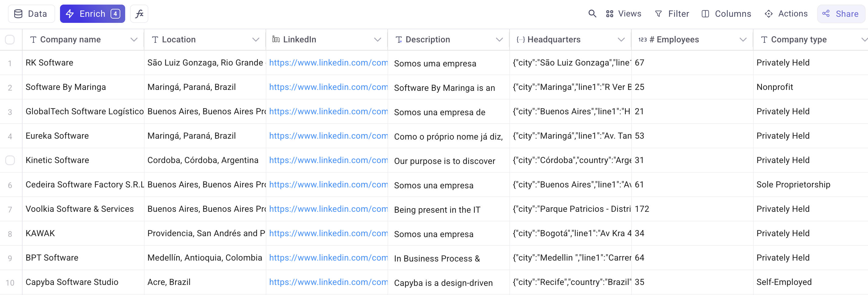Select the Cedeira Software Factory cell
The width and height of the screenshot is (868, 295).
coord(83,185)
